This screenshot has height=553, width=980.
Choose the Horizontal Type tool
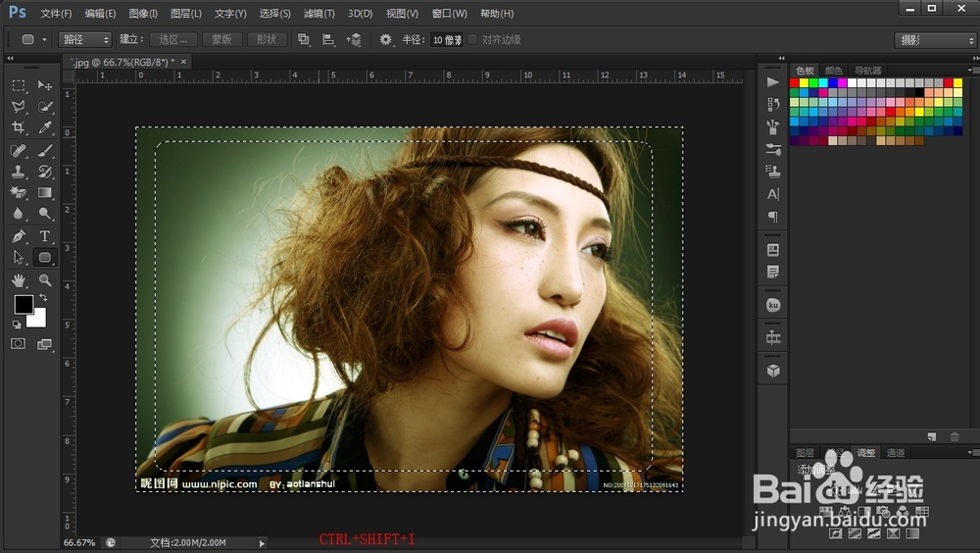[x=45, y=236]
